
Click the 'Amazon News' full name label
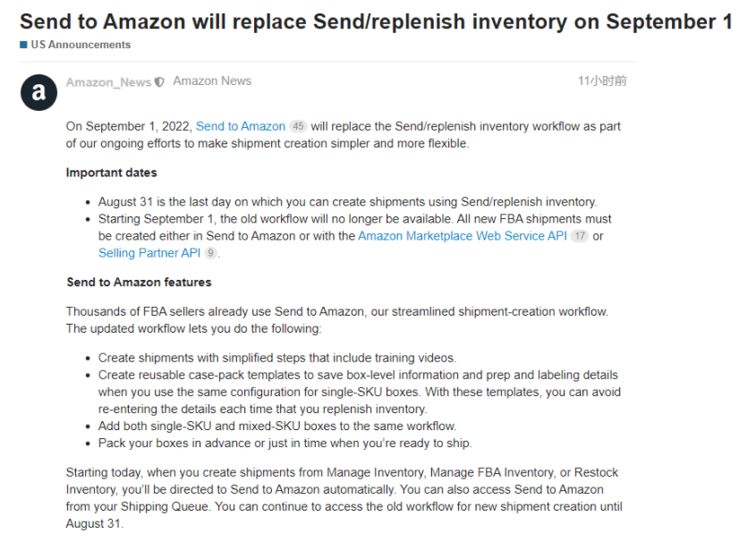[x=212, y=81]
